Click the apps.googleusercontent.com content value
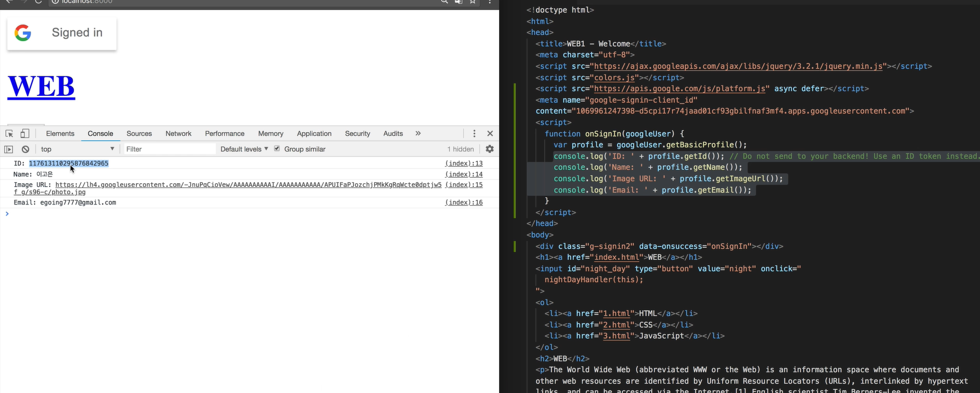 tap(740, 111)
